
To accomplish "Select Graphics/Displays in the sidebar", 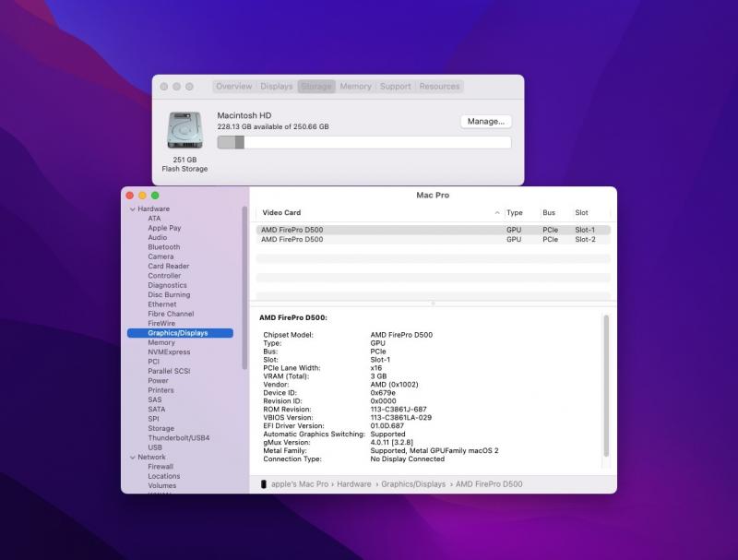I will click(x=180, y=333).
